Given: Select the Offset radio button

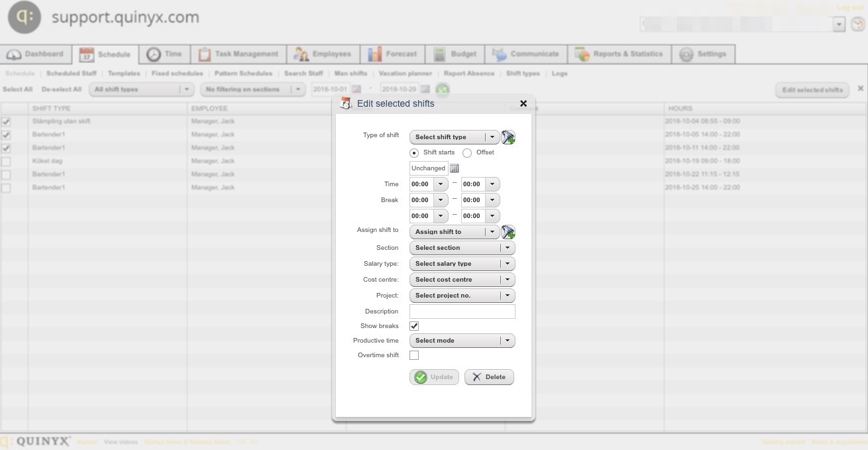Looking at the screenshot, I should click(x=467, y=153).
